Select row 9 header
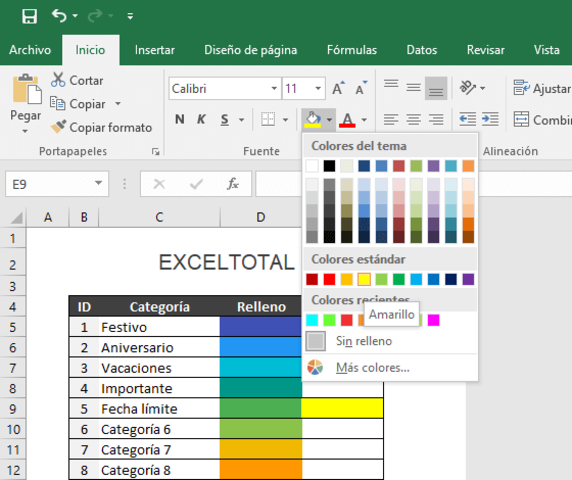 [13, 409]
